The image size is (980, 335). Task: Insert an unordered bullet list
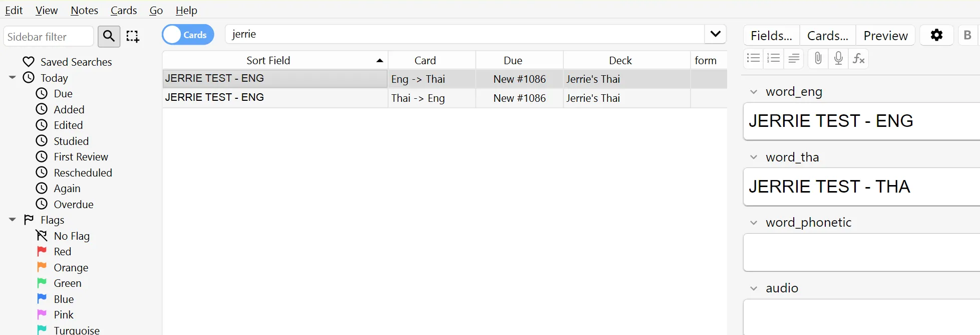click(753, 58)
